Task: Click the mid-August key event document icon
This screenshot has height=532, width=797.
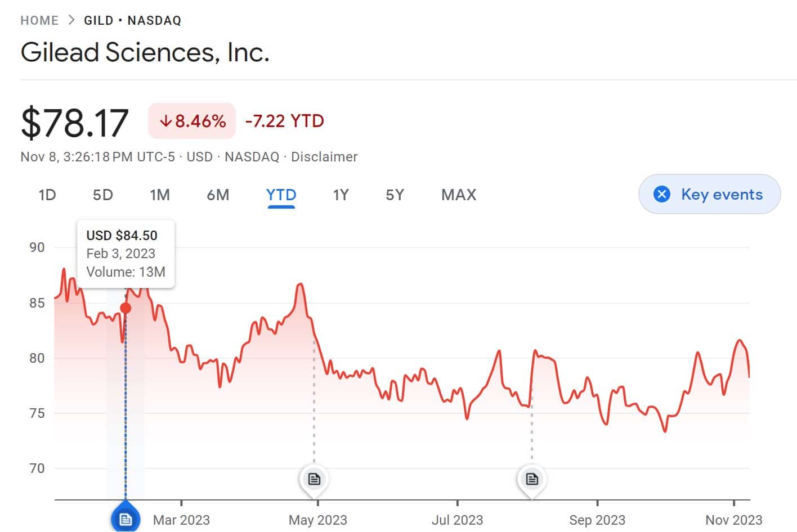Action: pos(532,479)
